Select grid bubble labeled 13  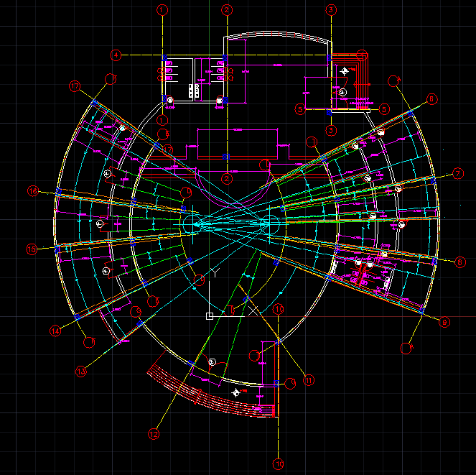[x=81, y=372]
